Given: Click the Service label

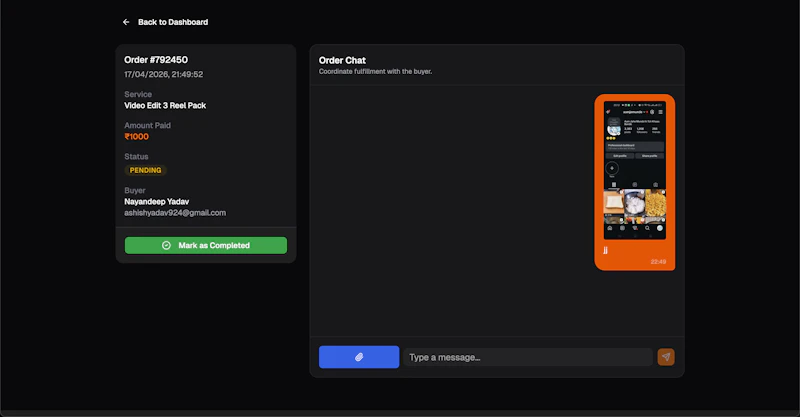Looking at the screenshot, I should (x=138, y=94).
